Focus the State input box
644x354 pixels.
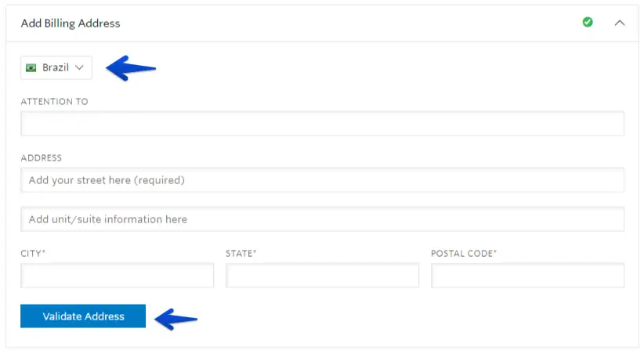(x=322, y=276)
